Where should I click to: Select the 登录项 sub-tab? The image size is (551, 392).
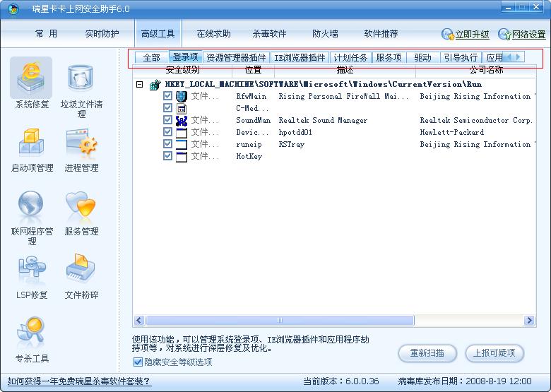point(186,57)
